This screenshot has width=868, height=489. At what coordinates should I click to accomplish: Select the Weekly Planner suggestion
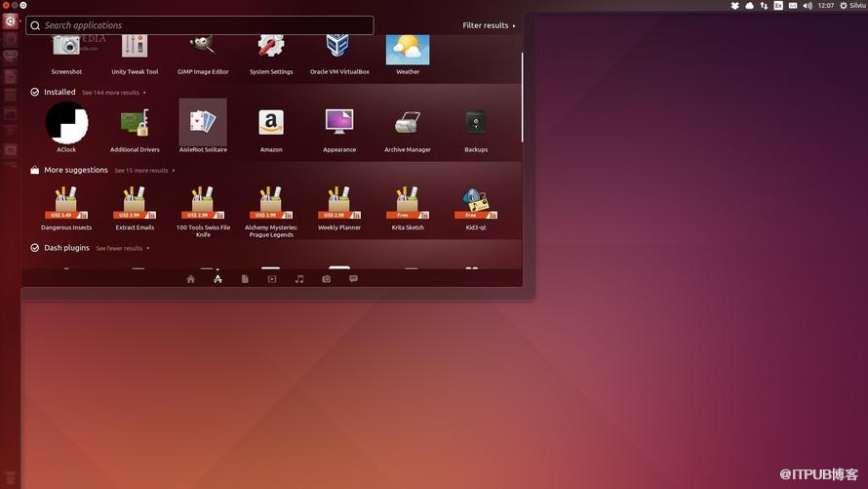tap(339, 208)
